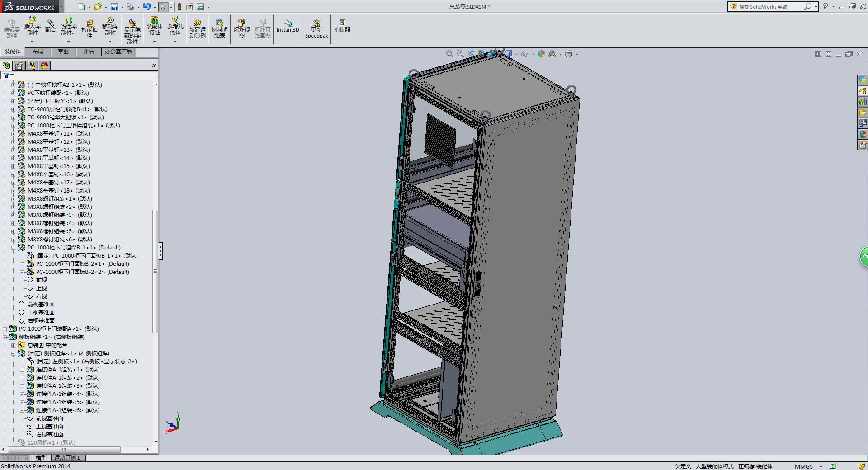Open the SolidWorks Resources home icon in task pane
The width and height of the screenshot is (868, 470).
(x=863, y=91)
